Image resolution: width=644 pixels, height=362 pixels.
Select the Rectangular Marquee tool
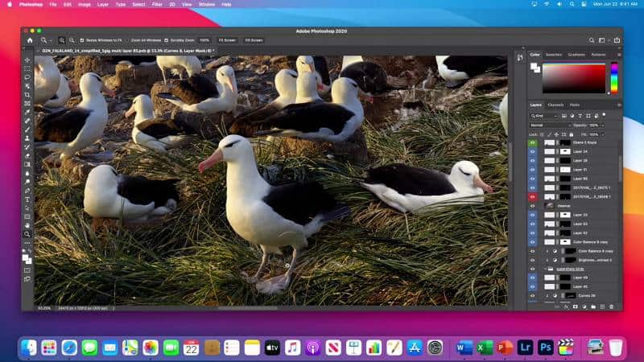point(27,68)
